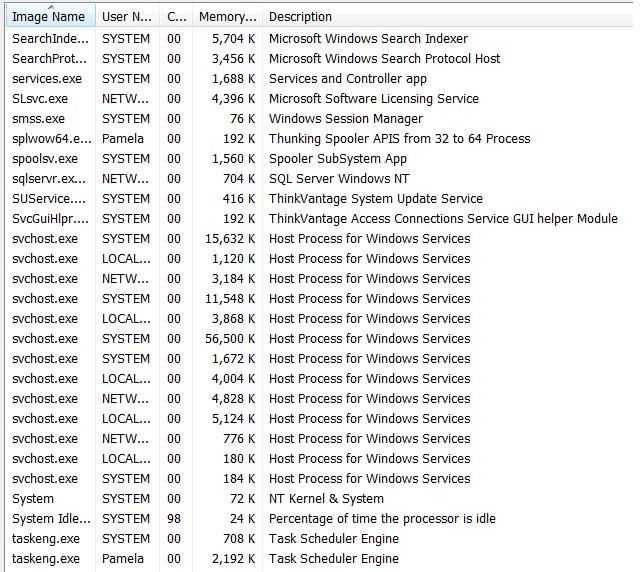The image size is (640, 572).
Task: Click the User Name column header
Action: pyautogui.click(x=126, y=17)
